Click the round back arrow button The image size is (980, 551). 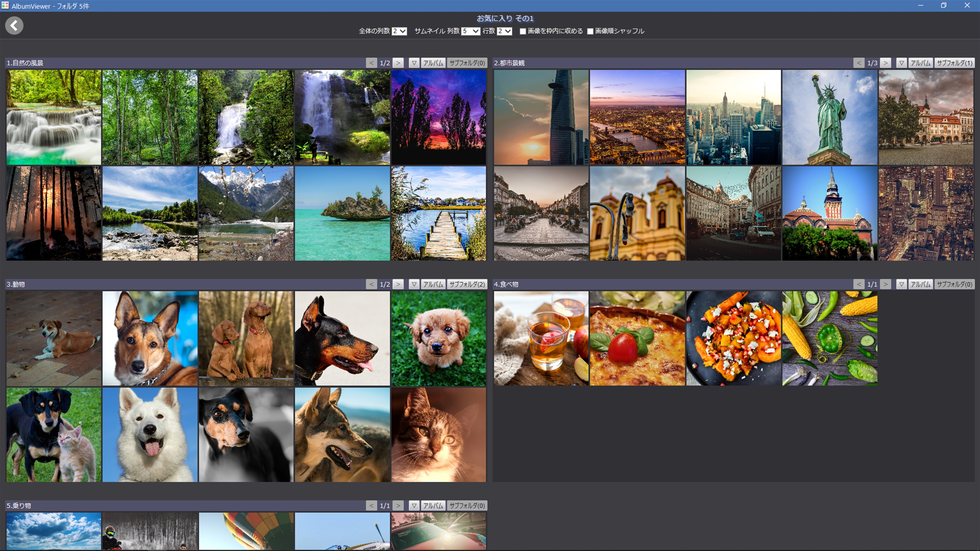tap(14, 25)
